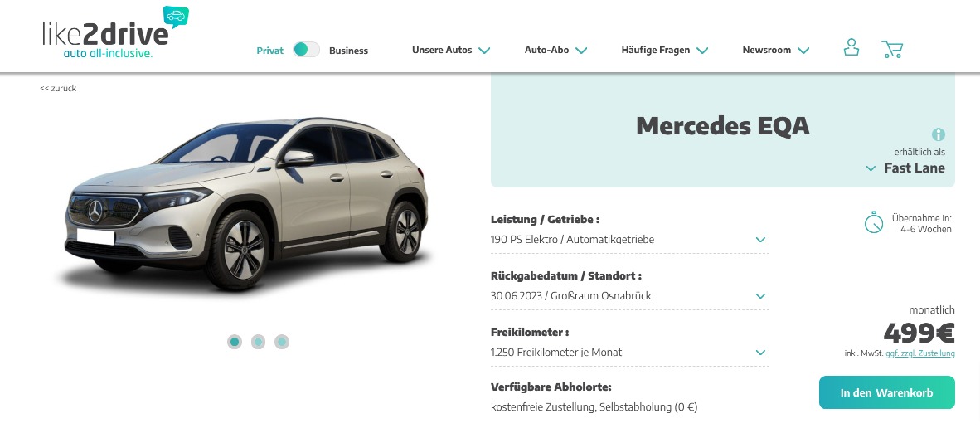Click the In den Warenkorb button
The image size is (980, 433).
click(887, 392)
